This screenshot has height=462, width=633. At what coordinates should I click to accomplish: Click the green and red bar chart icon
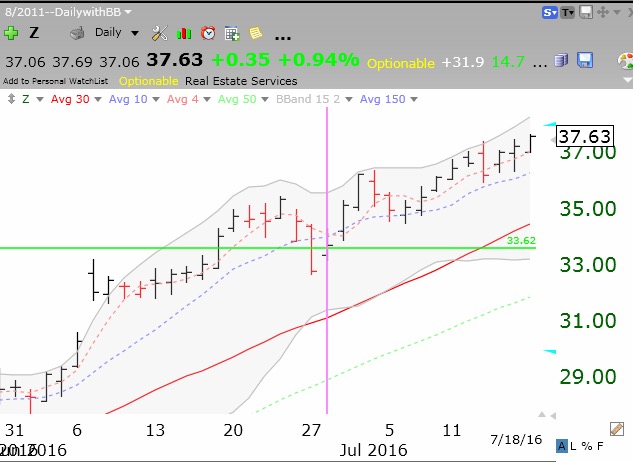(x=184, y=34)
